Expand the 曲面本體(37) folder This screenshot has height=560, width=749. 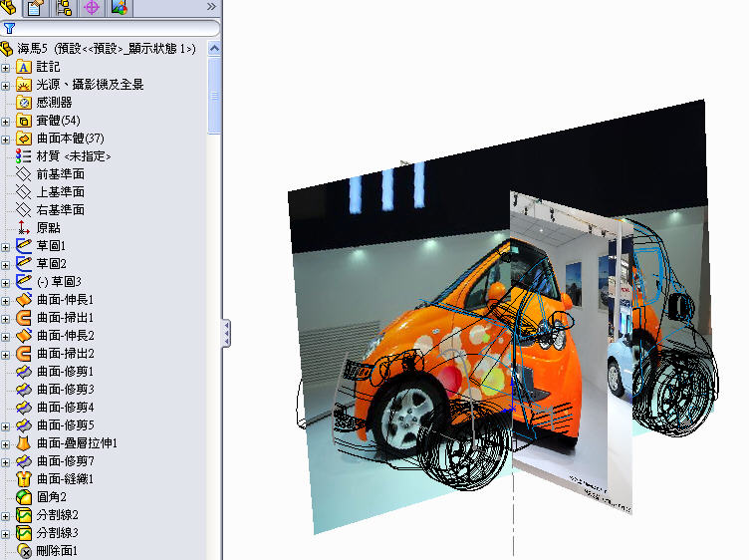tap(5, 140)
